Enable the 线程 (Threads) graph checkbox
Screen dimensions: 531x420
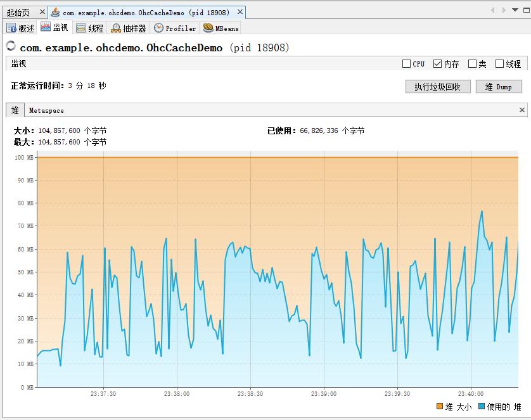[499, 63]
